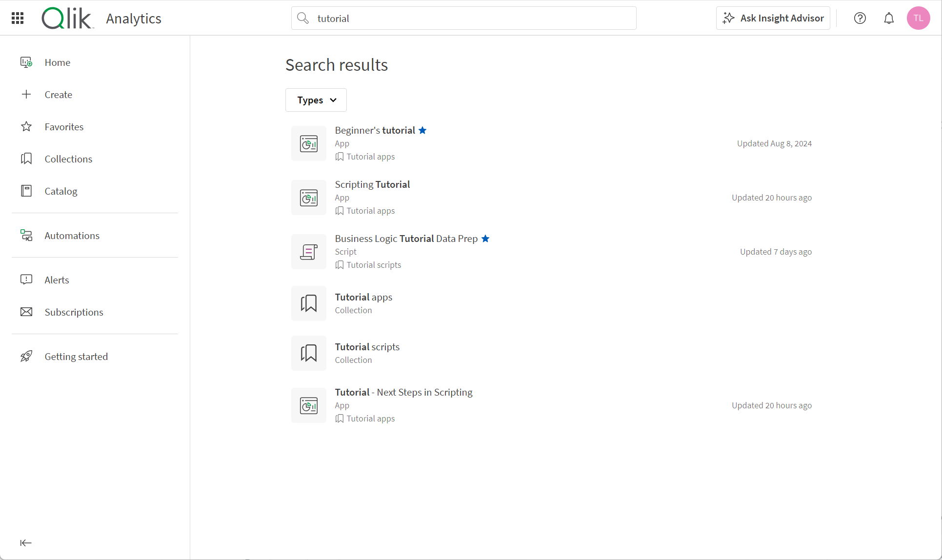This screenshot has height=560, width=942.
Task: Open the Create menu item
Action: point(58,94)
